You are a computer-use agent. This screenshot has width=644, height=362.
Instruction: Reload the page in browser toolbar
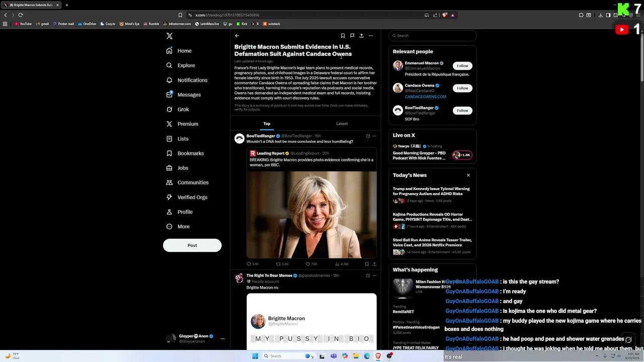click(21, 15)
